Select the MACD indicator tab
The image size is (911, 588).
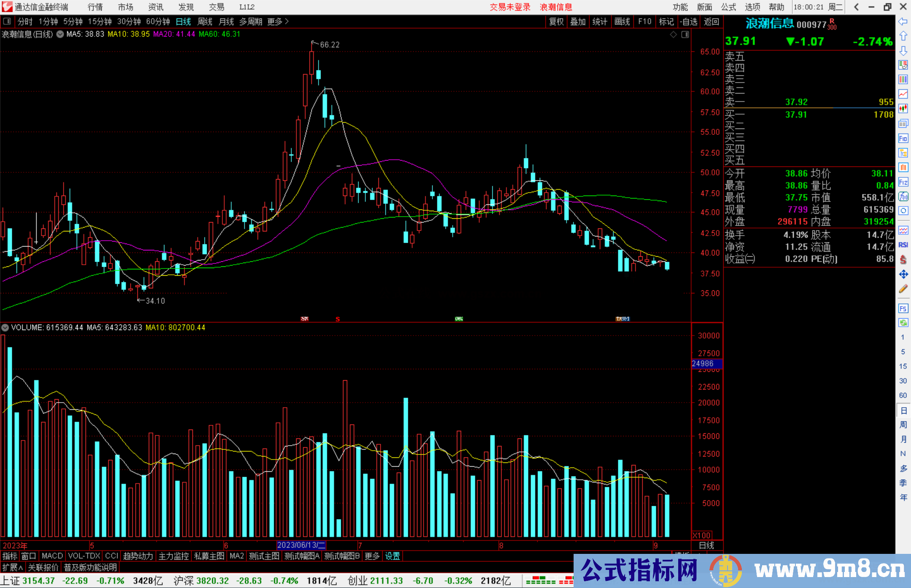[52, 556]
